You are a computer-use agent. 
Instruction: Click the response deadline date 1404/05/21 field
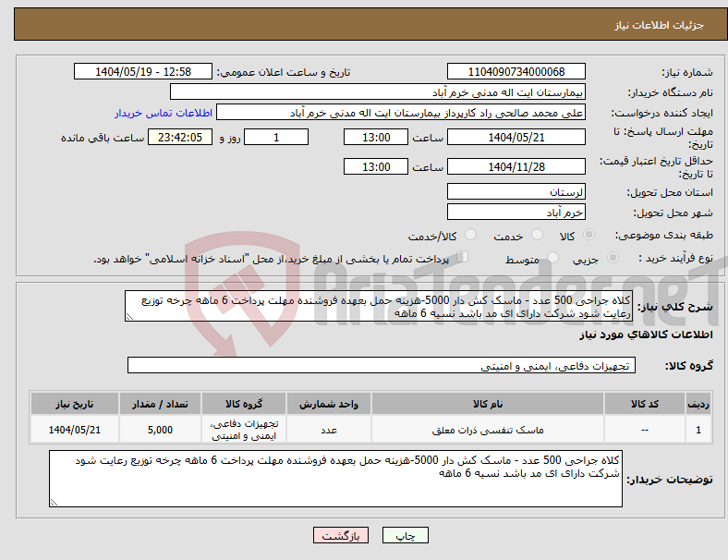click(516, 138)
